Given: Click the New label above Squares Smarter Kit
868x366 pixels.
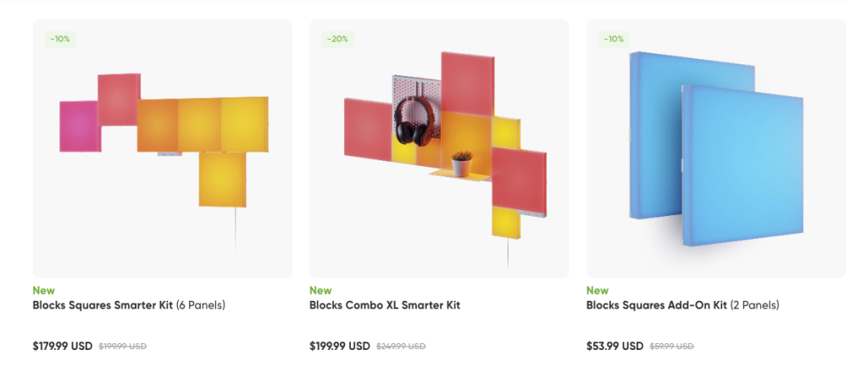Looking at the screenshot, I should click(x=44, y=291).
